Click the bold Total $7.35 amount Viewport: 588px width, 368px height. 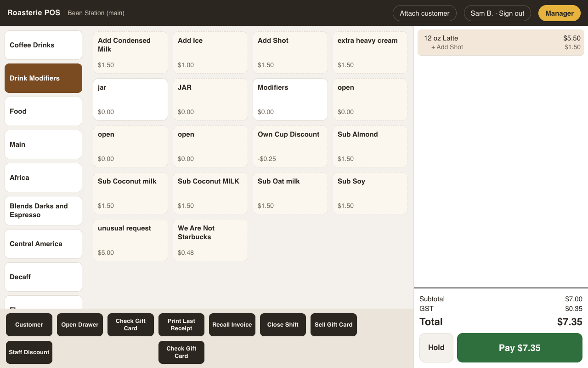(570, 322)
